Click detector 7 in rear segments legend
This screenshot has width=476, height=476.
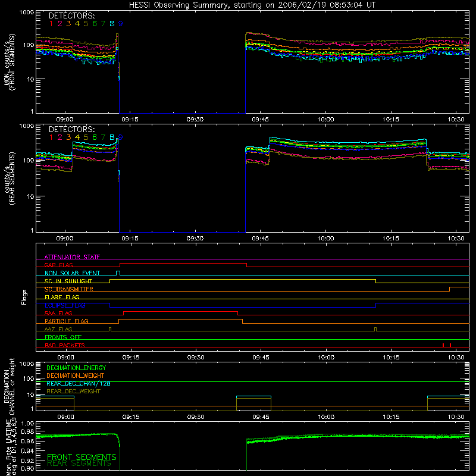point(103,137)
